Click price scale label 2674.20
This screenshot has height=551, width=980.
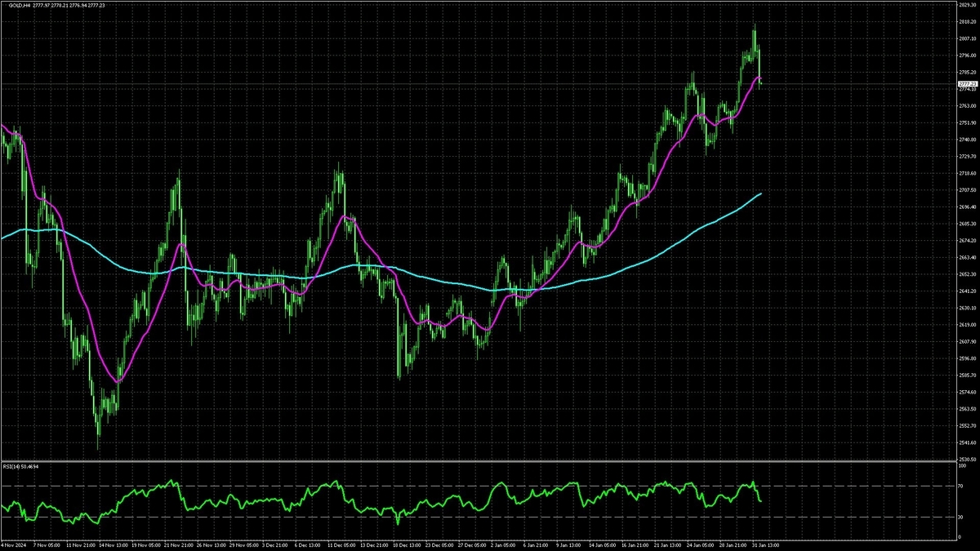(967, 241)
